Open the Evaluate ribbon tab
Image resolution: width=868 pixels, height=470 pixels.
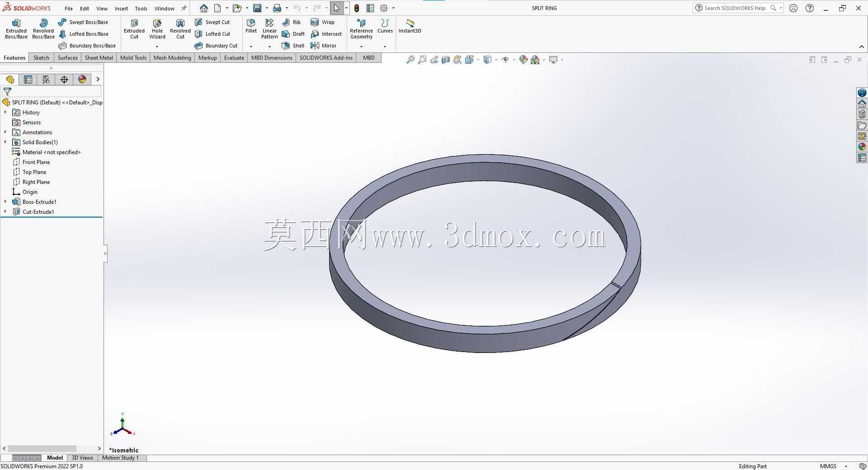click(234, 58)
